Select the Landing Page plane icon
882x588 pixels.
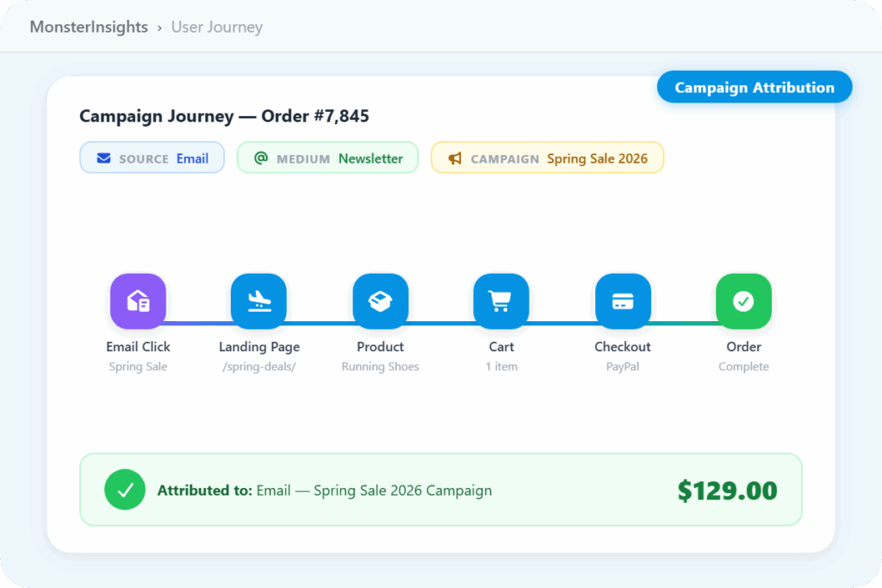(x=258, y=301)
